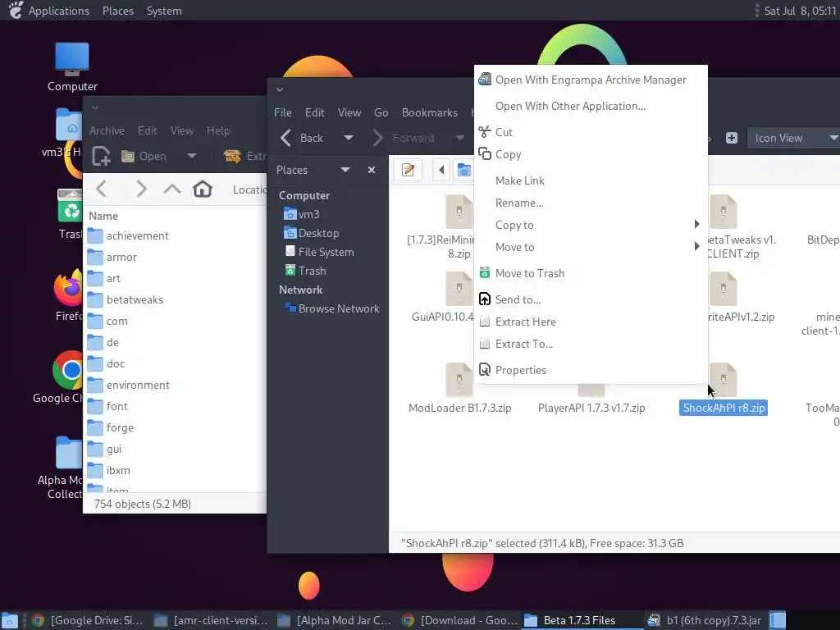Open the Bookmarks menu

click(x=430, y=112)
